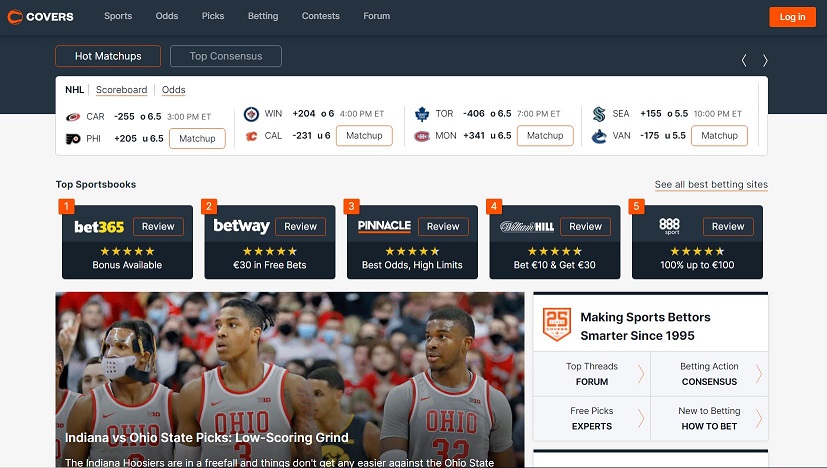Open the Betting menu

[x=263, y=16]
